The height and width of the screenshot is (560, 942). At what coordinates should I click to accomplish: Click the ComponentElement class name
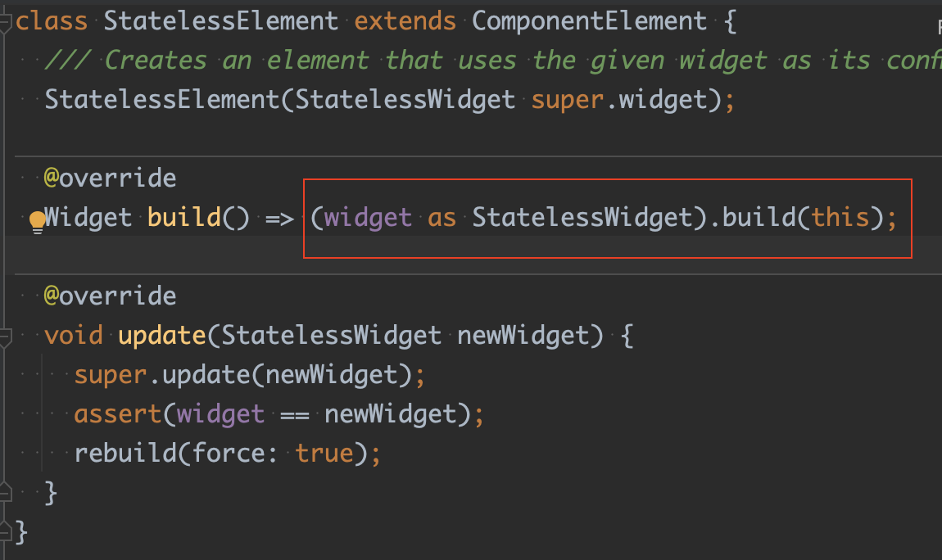click(589, 21)
